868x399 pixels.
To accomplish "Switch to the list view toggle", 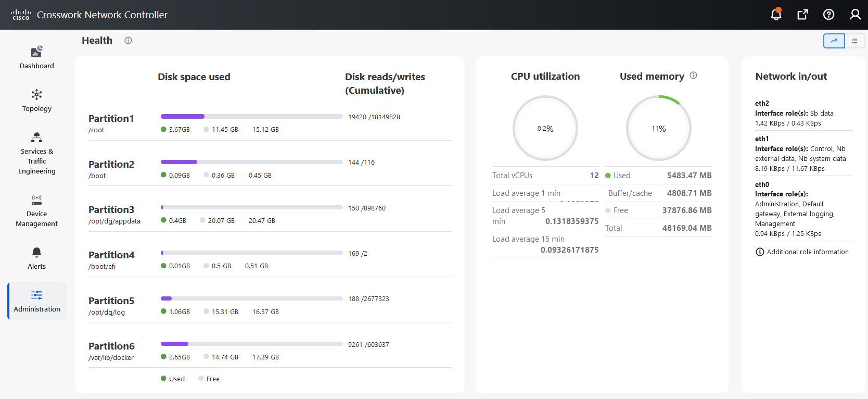I will [854, 41].
